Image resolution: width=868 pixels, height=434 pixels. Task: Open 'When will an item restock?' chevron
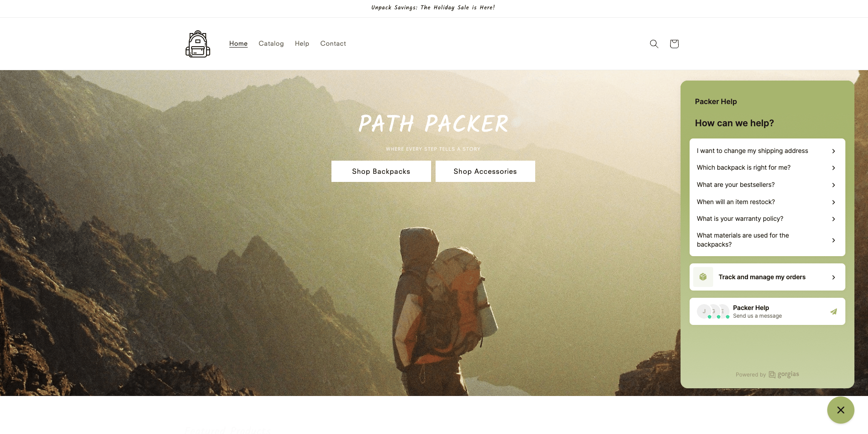pos(834,202)
